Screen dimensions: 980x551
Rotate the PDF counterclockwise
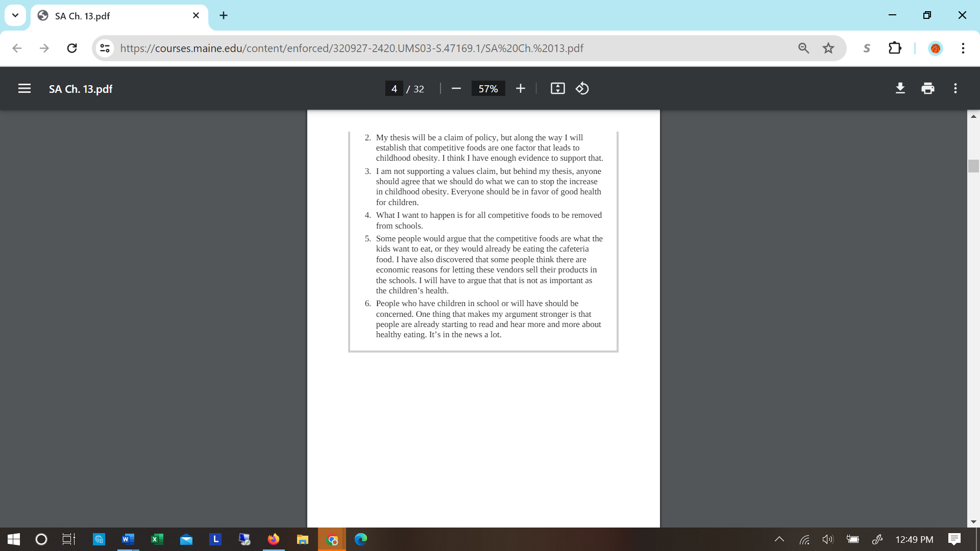(582, 89)
